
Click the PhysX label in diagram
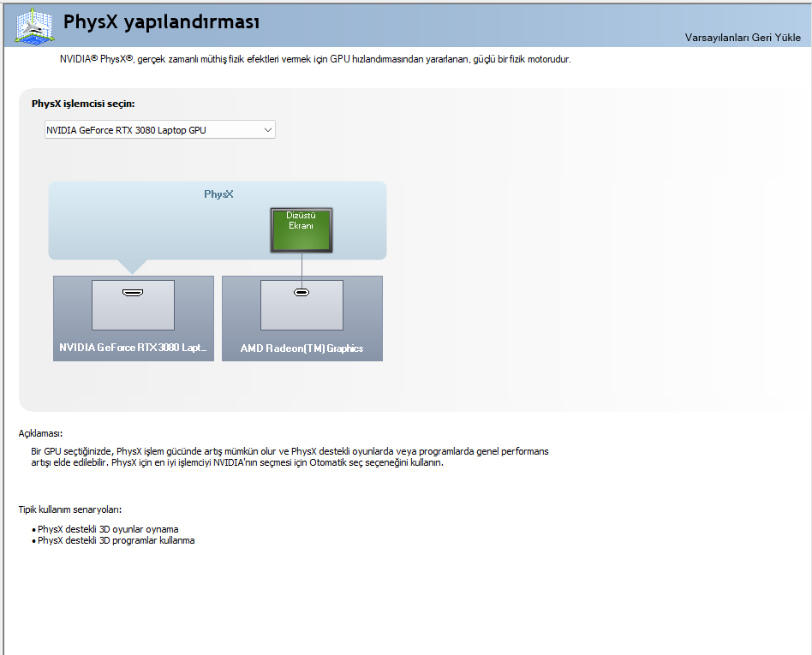pyautogui.click(x=218, y=194)
